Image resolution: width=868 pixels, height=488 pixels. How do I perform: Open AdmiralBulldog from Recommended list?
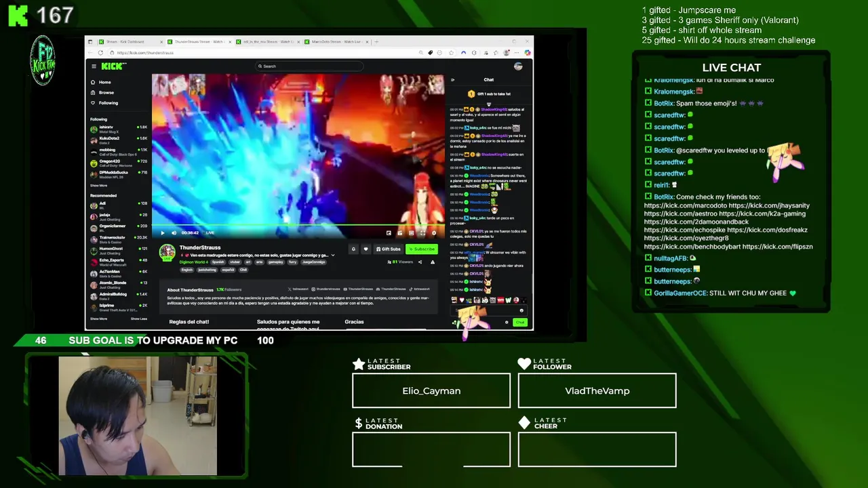click(x=119, y=295)
